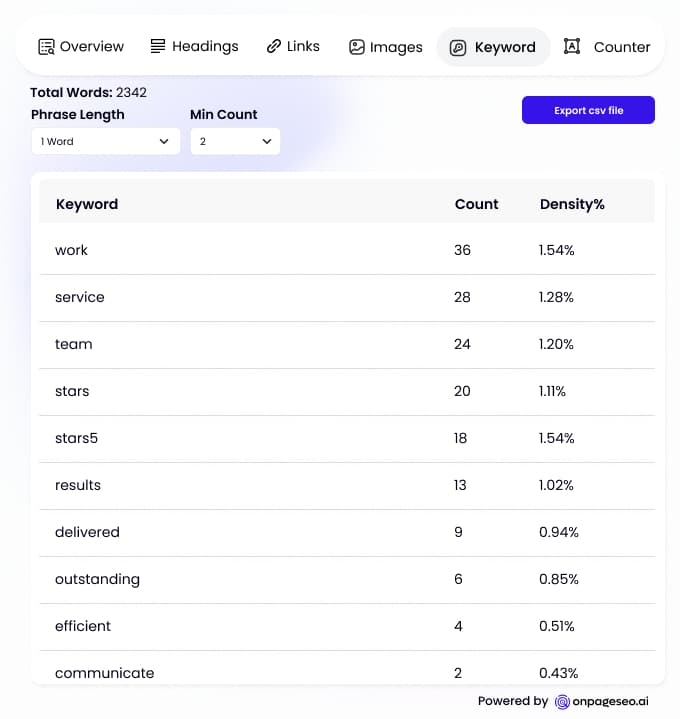Open the Headings tab

tap(194, 46)
